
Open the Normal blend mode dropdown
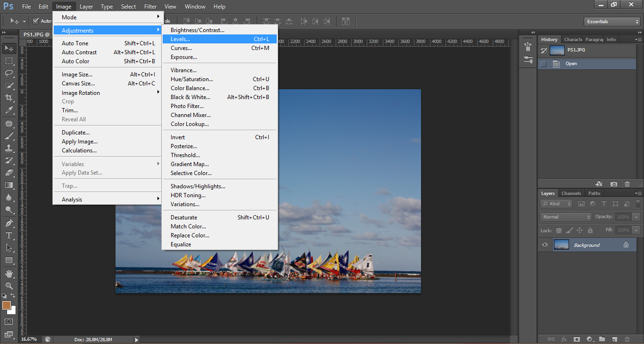pyautogui.click(x=565, y=217)
